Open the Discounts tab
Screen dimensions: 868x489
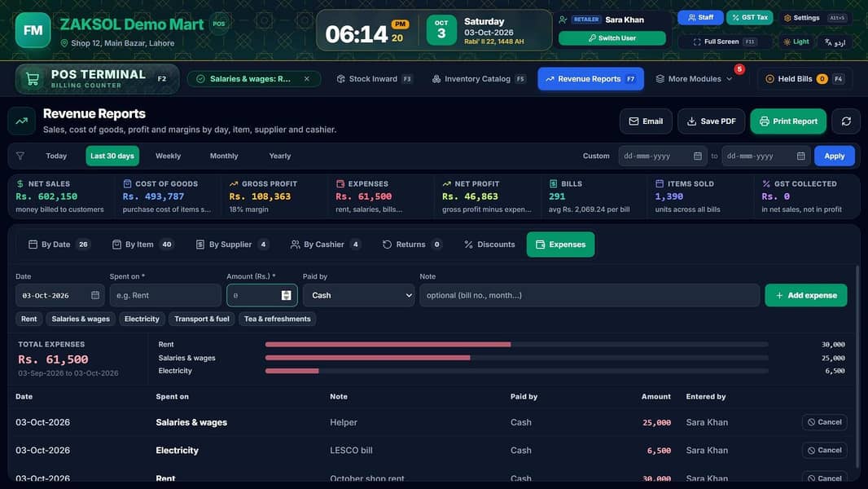click(x=489, y=244)
